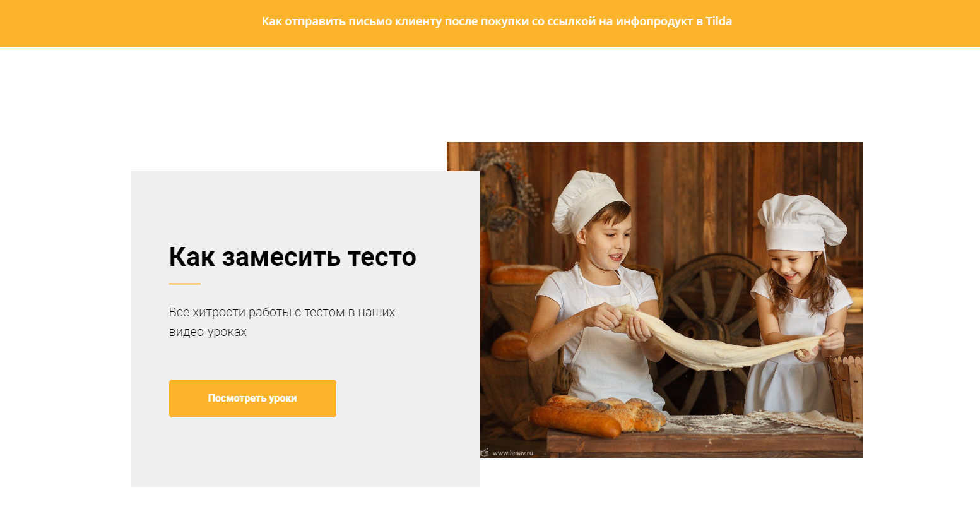This screenshot has height=521, width=980.
Task: Click the camera icon beside www.lenav.ru watermark
Action: click(484, 452)
